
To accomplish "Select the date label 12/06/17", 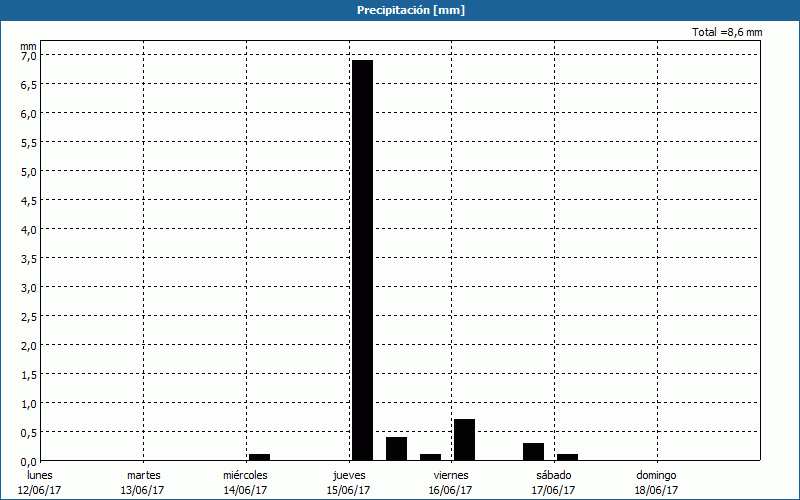I will coord(40,490).
